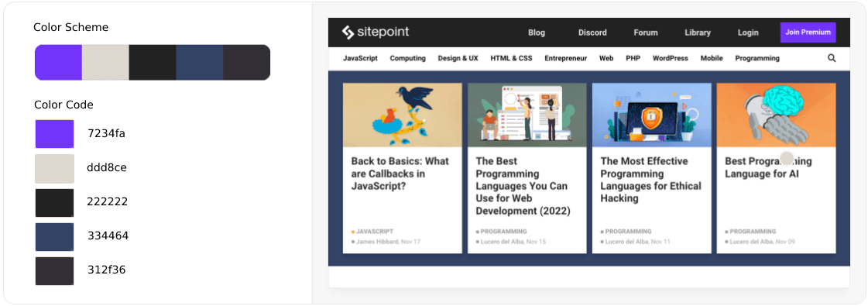Open the ethical hacking shield thumbnail
This screenshot has height=306, width=868.
tap(651, 115)
